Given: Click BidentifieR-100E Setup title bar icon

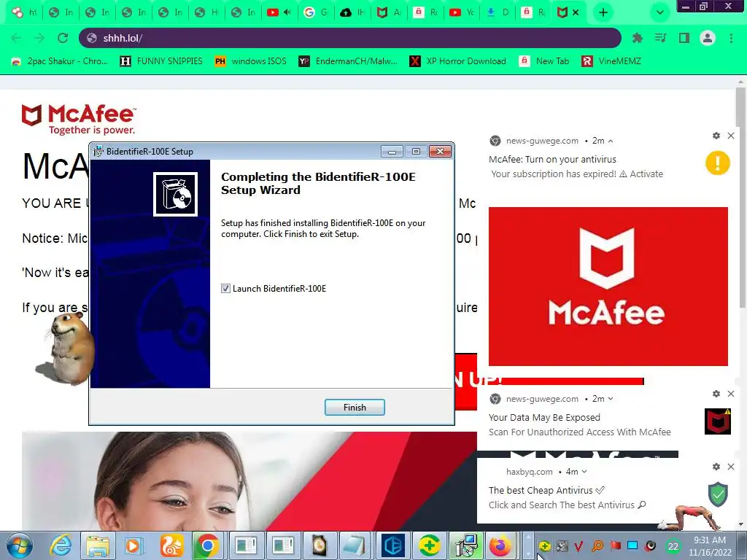Looking at the screenshot, I should [x=98, y=152].
